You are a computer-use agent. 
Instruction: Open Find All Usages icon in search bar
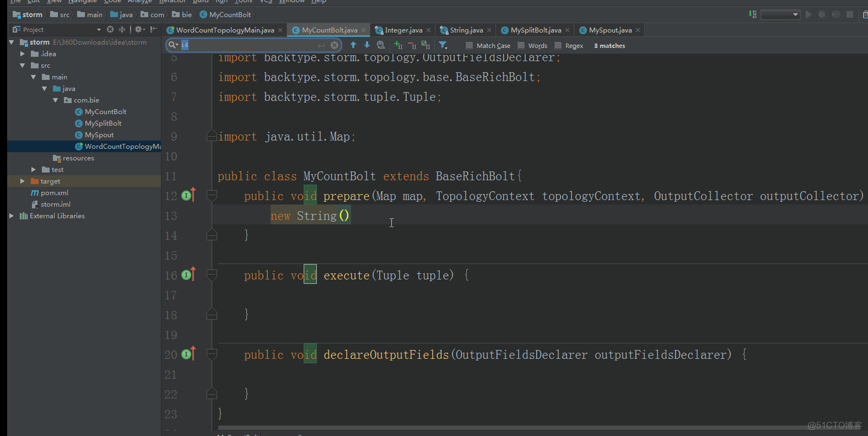(x=381, y=45)
